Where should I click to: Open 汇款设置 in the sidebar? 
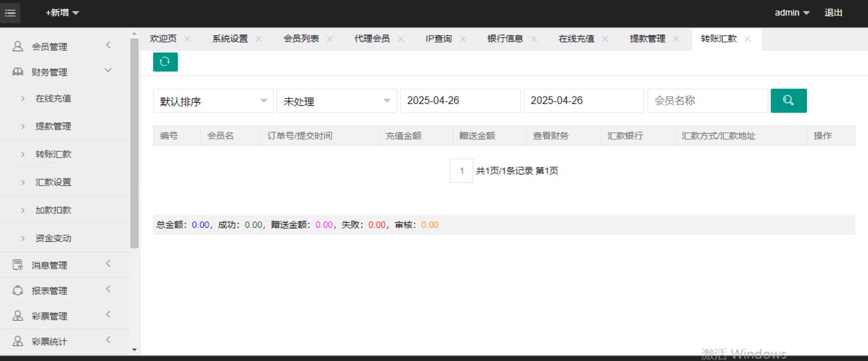click(x=53, y=182)
